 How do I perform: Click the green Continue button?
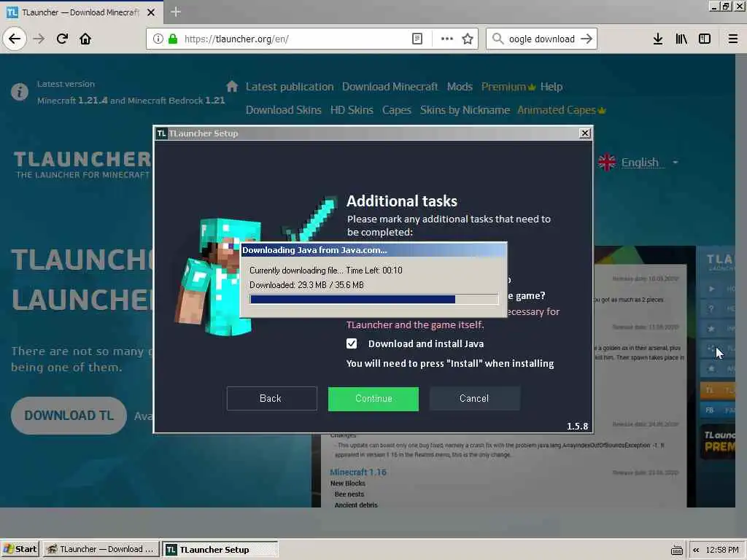pos(373,399)
